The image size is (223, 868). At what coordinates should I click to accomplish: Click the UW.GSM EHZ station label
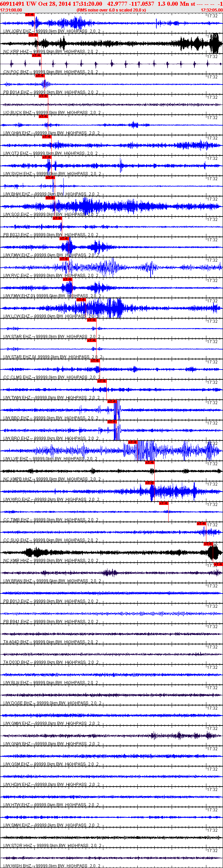pyautogui.click(x=17, y=764)
